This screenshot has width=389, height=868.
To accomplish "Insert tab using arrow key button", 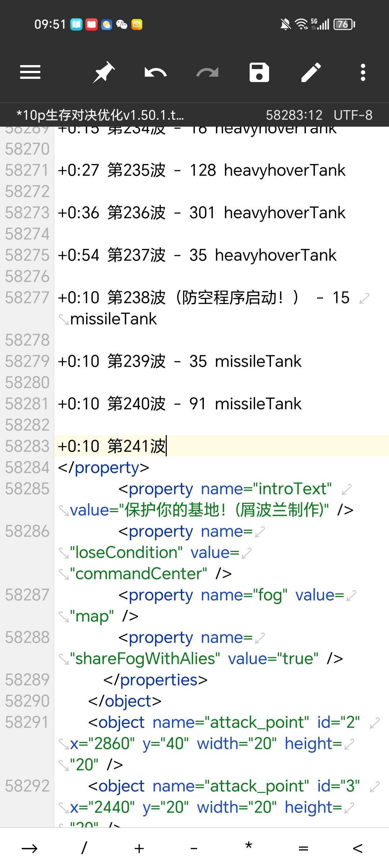I will tap(30, 849).
